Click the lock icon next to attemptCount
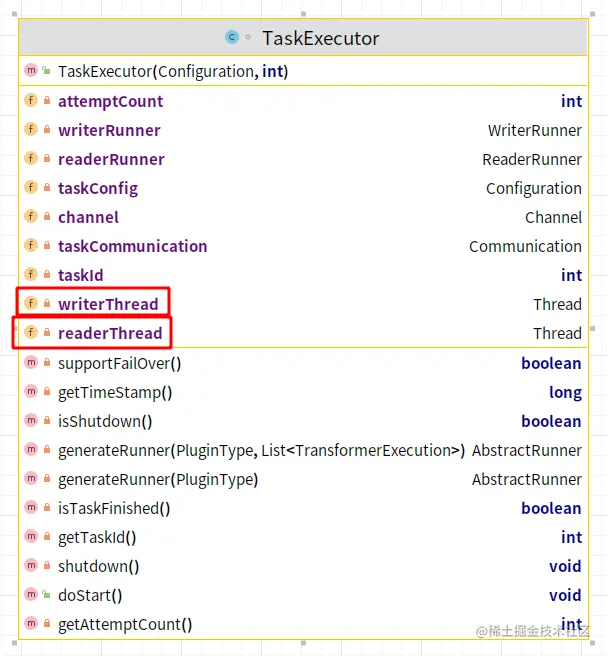The image size is (608, 656). pyautogui.click(x=47, y=100)
